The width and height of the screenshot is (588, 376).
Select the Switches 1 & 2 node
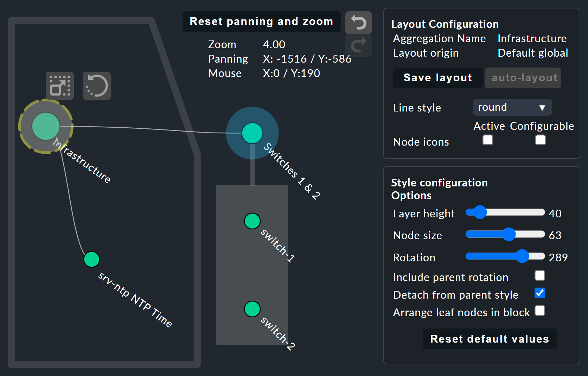[252, 133]
